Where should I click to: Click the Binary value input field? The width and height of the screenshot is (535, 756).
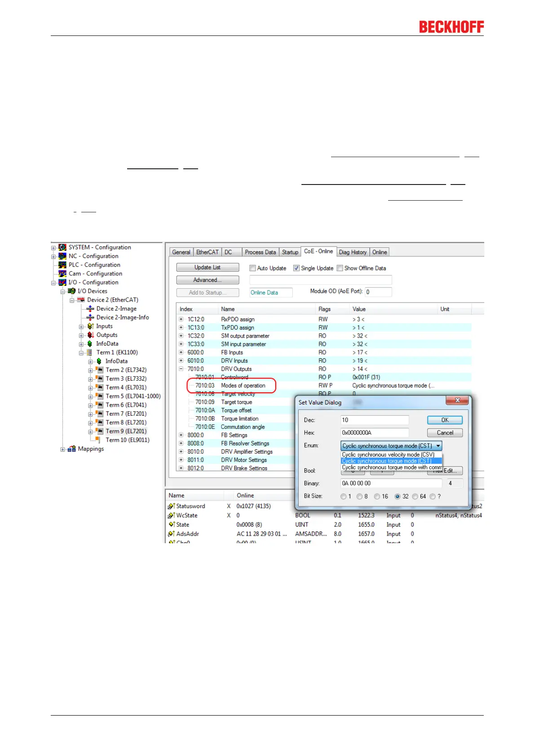391,483
